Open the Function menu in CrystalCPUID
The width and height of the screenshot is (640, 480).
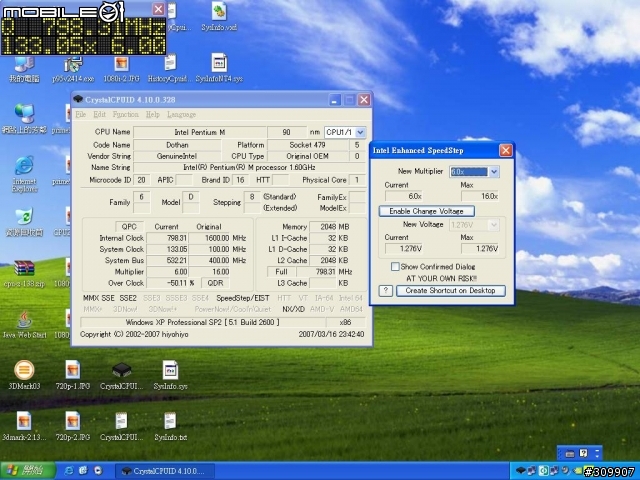click(x=125, y=114)
